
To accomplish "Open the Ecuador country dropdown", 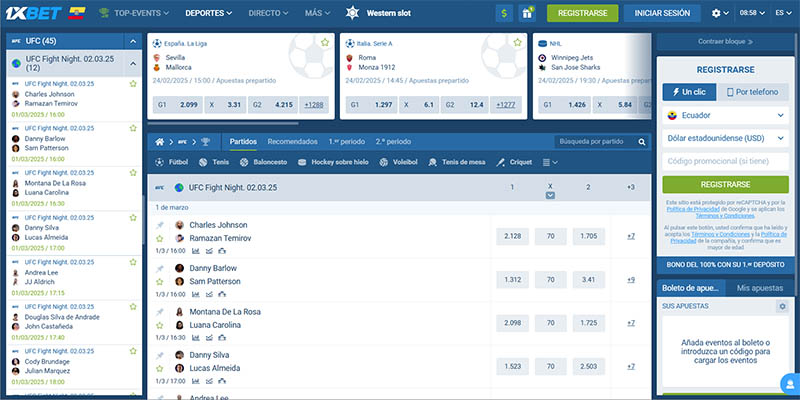I will (x=725, y=115).
